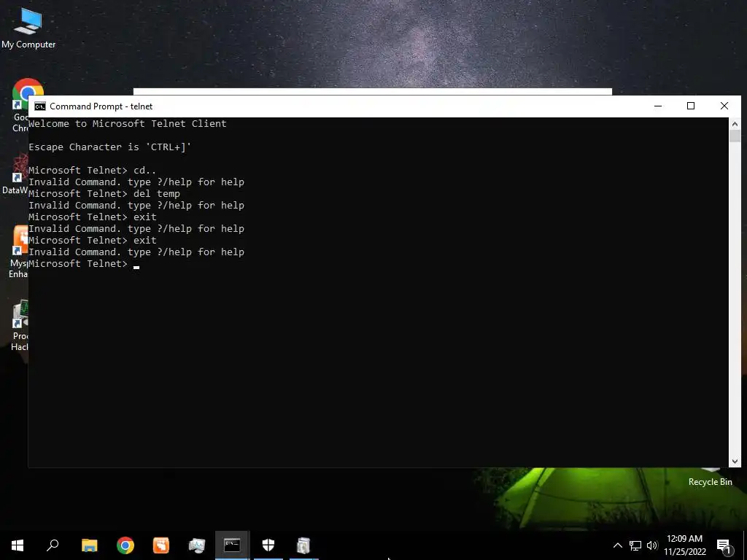Image resolution: width=747 pixels, height=560 pixels.
Task: Click console vertical scrollbar thumb
Action: click(x=735, y=136)
